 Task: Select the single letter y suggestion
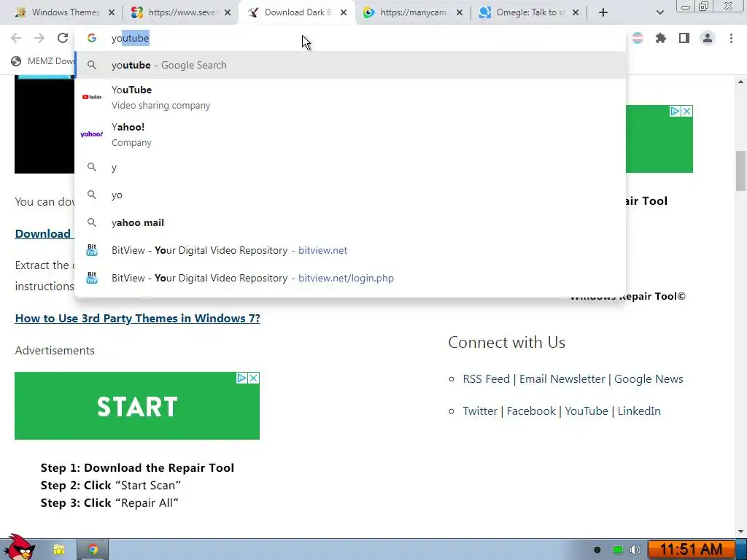[x=350, y=167]
